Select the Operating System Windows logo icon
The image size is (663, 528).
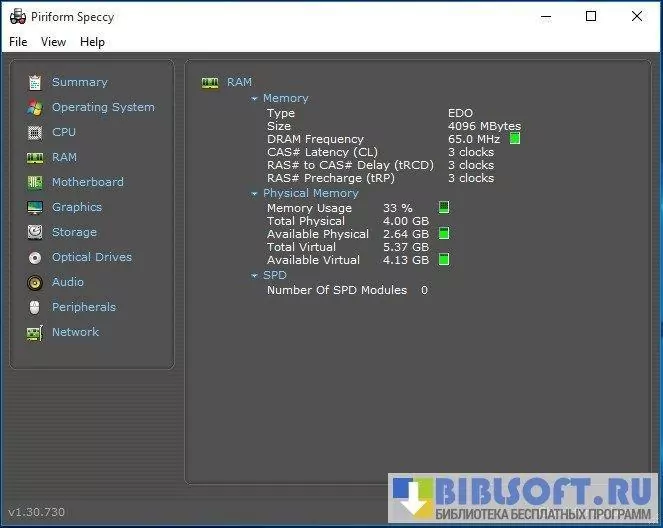coord(35,107)
